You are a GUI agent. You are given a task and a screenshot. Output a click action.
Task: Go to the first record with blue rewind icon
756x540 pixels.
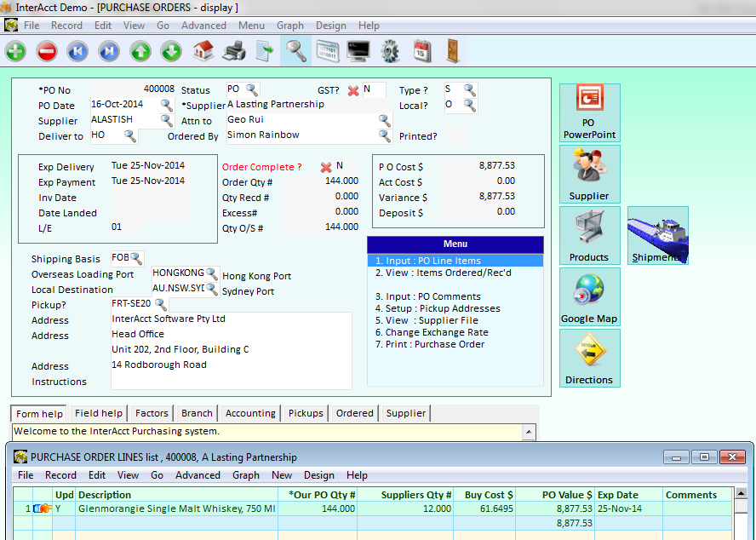click(77, 51)
